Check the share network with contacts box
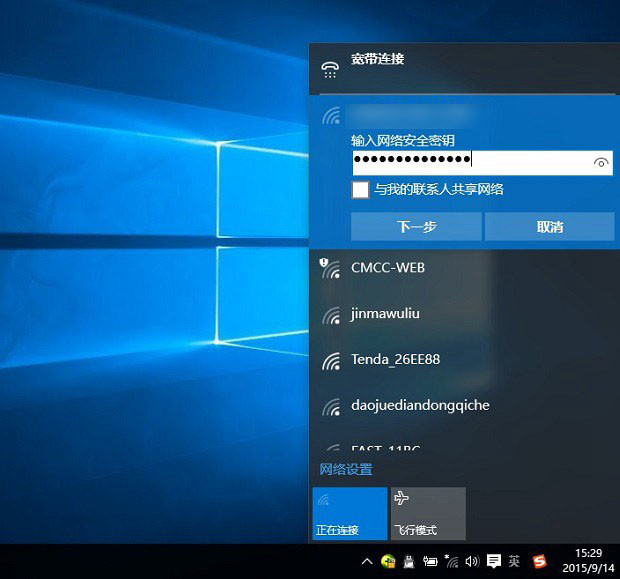620x579 pixels. coord(360,190)
